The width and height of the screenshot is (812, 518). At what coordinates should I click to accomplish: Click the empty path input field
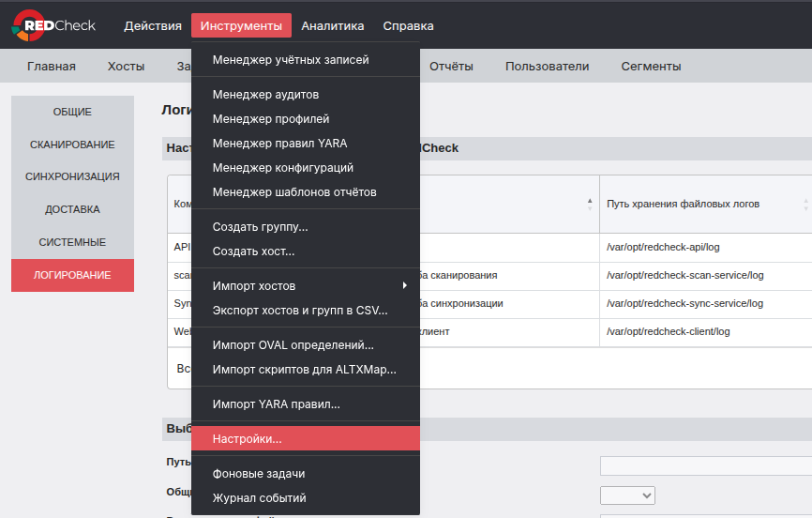click(x=706, y=465)
